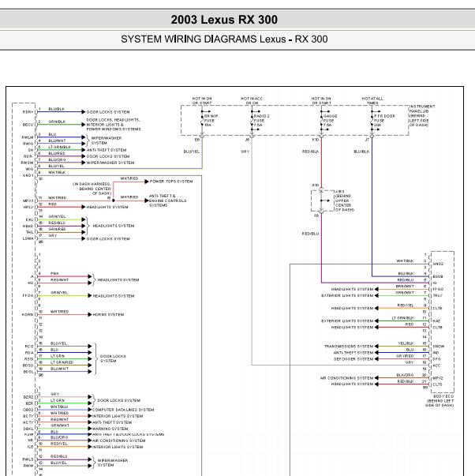Click "SYSTEM WIRING DIAGRAMS Lexus - RX 300" heading

pos(224,39)
